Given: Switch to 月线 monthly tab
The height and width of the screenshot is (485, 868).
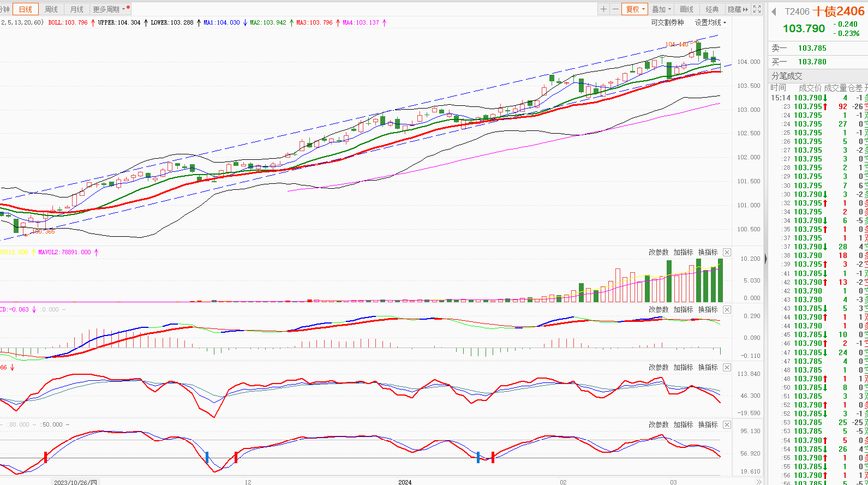Looking at the screenshot, I should point(77,9).
